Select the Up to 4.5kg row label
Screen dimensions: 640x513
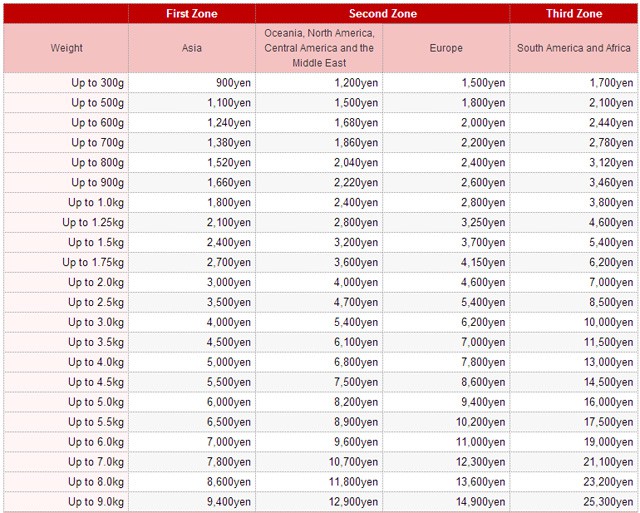pos(96,383)
